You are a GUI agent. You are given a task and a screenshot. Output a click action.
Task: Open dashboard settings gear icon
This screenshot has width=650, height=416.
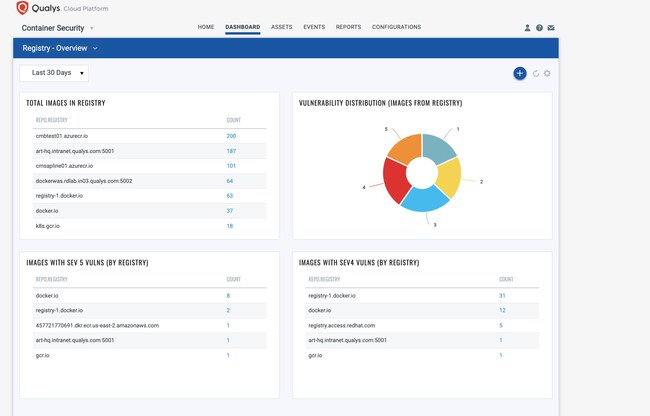(547, 73)
